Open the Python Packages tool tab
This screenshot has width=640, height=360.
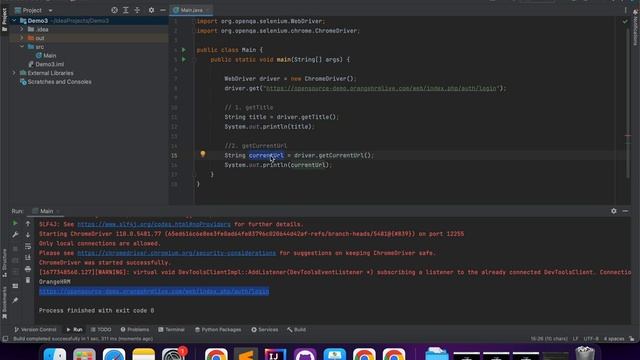pos(218,329)
